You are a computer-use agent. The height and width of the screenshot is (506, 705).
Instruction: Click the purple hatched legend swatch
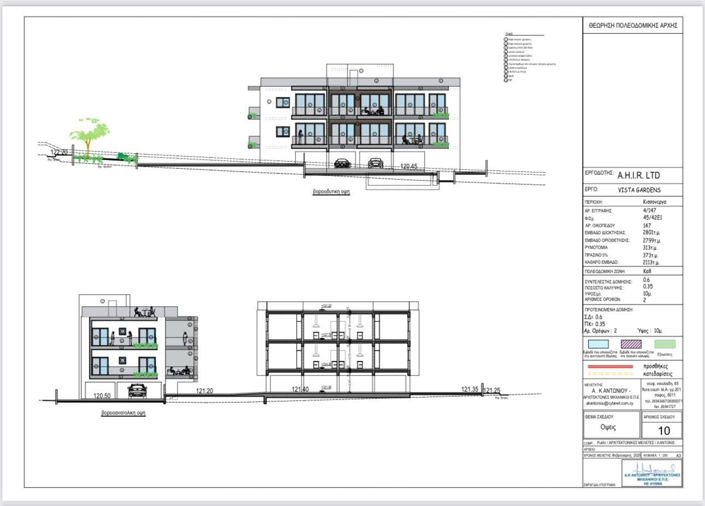click(631, 345)
